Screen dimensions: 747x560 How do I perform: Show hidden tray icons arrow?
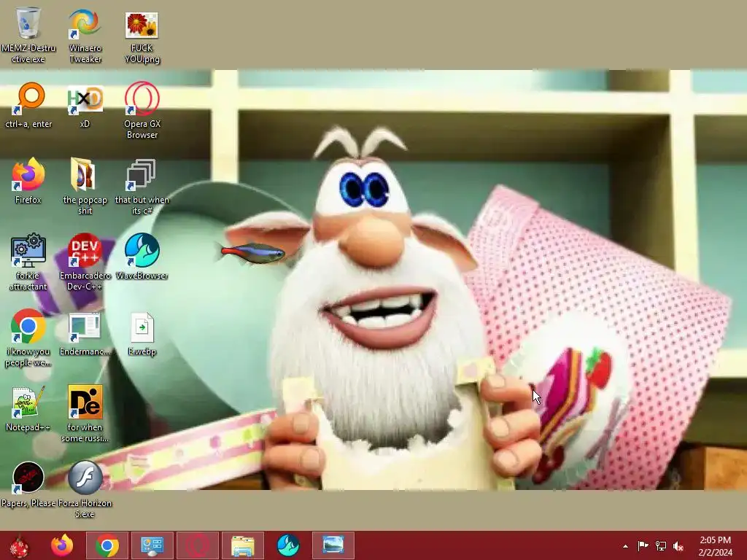625,546
